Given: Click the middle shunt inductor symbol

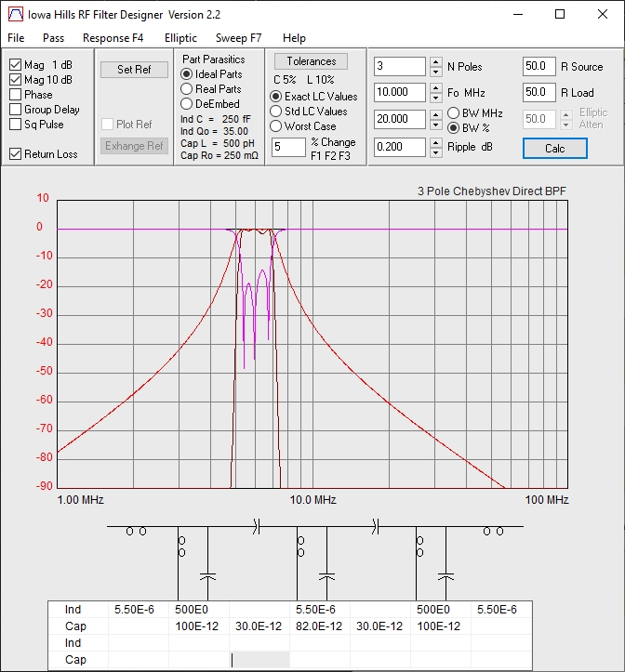Looking at the screenshot, I should click(x=300, y=547).
